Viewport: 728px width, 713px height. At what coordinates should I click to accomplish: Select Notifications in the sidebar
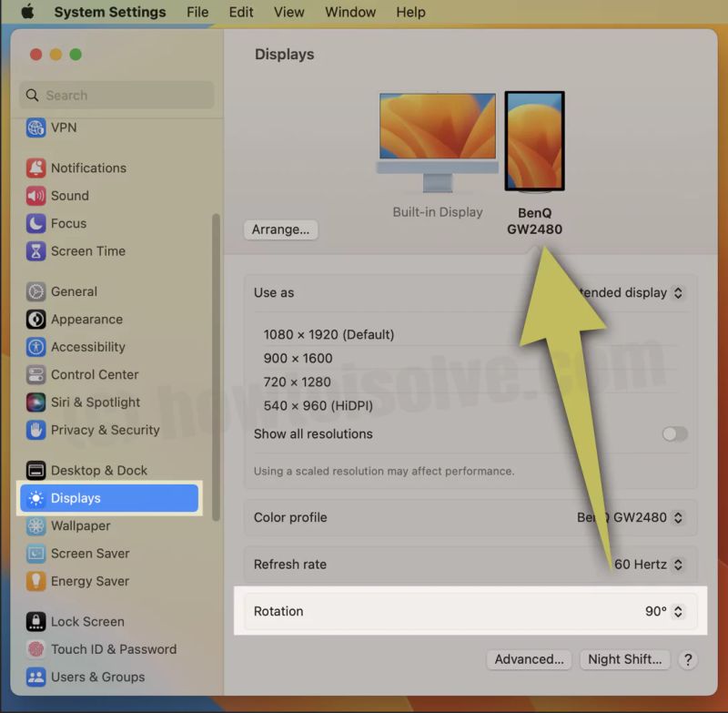[91, 168]
